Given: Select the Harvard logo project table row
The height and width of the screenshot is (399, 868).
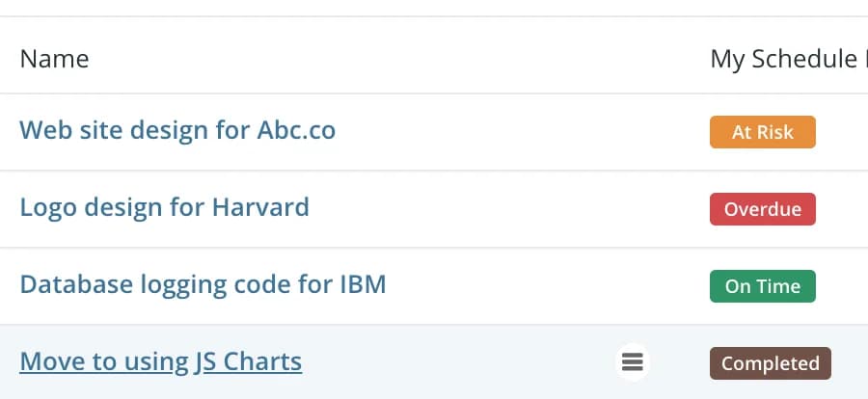Looking at the screenshot, I should [434, 209].
